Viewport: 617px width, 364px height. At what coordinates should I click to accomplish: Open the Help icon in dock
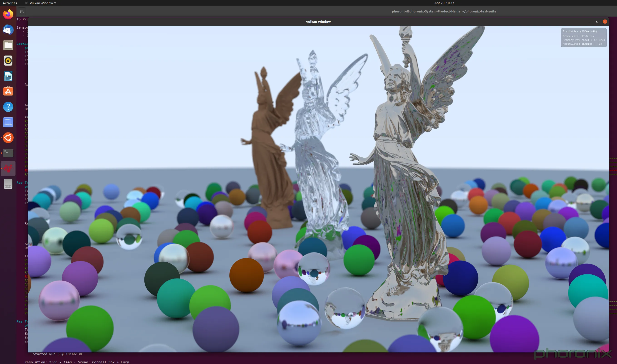tap(8, 107)
